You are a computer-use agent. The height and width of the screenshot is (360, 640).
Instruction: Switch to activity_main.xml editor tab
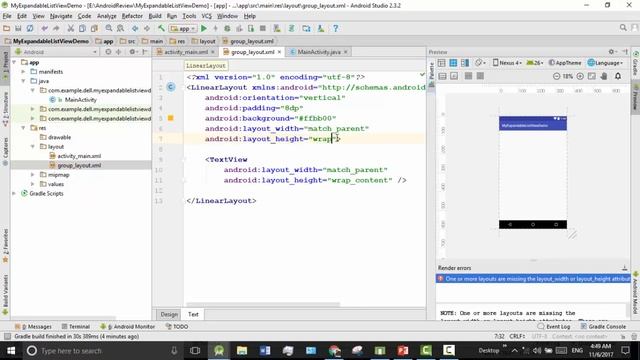pyautogui.click(x=186, y=52)
